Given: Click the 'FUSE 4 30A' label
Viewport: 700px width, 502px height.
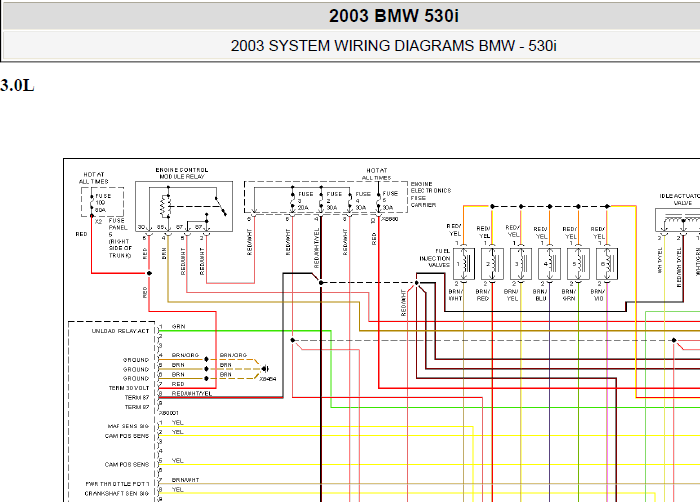Looking at the screenshot, I should point(363,201).
